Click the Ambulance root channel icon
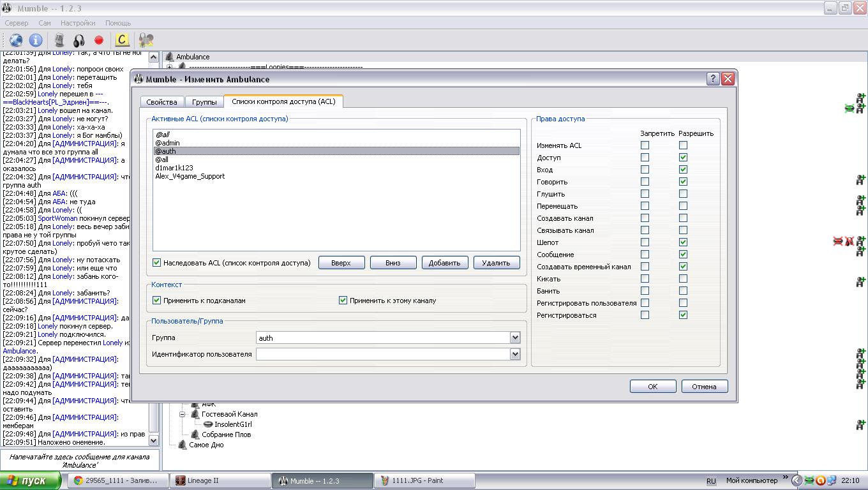 (x=169, y=57)
